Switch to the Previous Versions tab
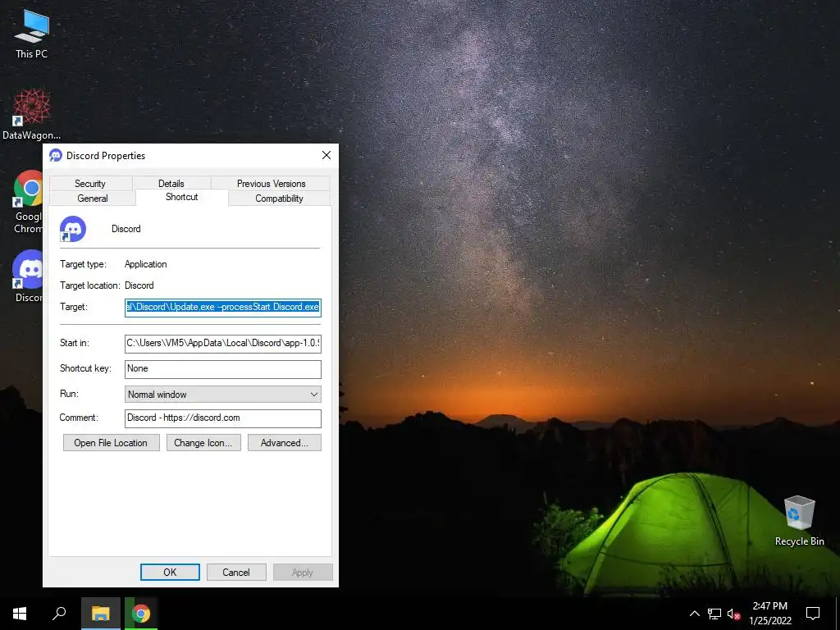This screenshot has height=630, width=840. [271, 183]
